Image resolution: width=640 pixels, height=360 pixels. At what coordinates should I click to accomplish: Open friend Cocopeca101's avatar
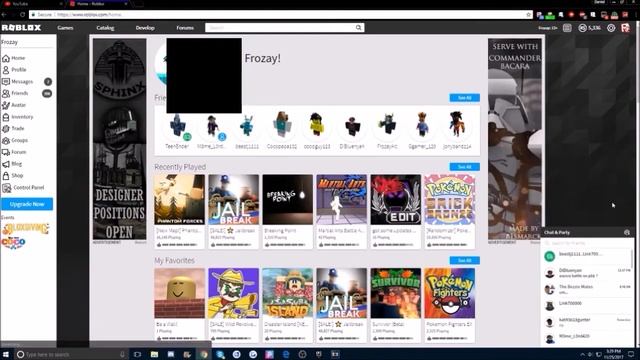tap(282, 125)
